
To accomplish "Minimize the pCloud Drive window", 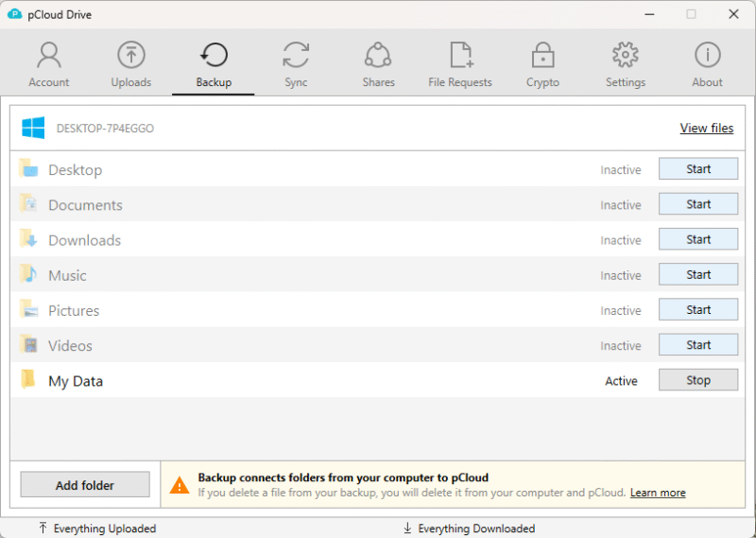I will (649, 14).
